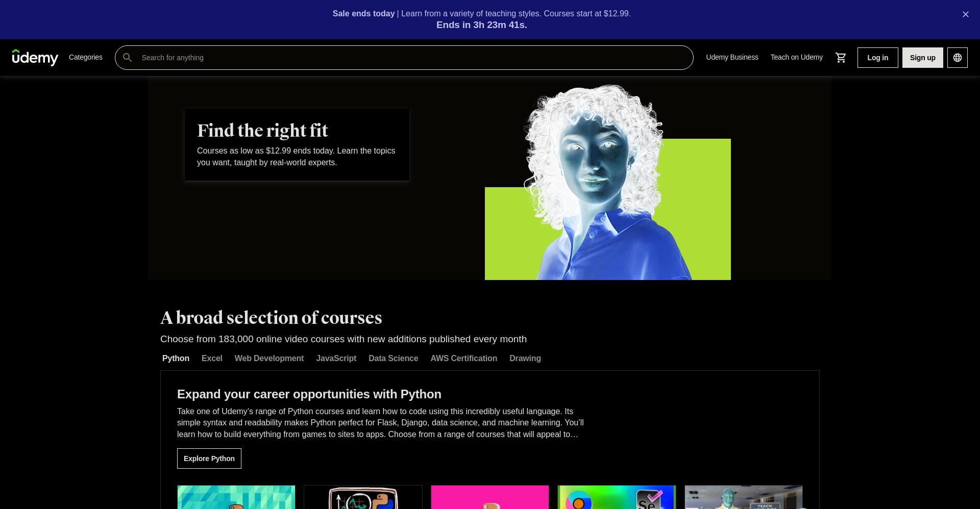Open the teal Python course thumbnail
Viewport: 980px width, 509px height.
[x=236, y=497]
